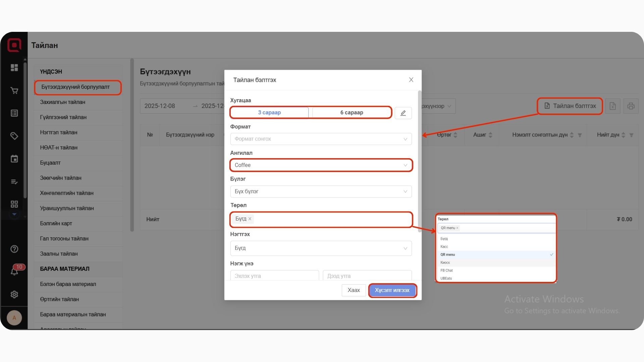
Task: Click the Хүсэлт илгээх button
Action: pyautogui.click(x=392, y=290)
